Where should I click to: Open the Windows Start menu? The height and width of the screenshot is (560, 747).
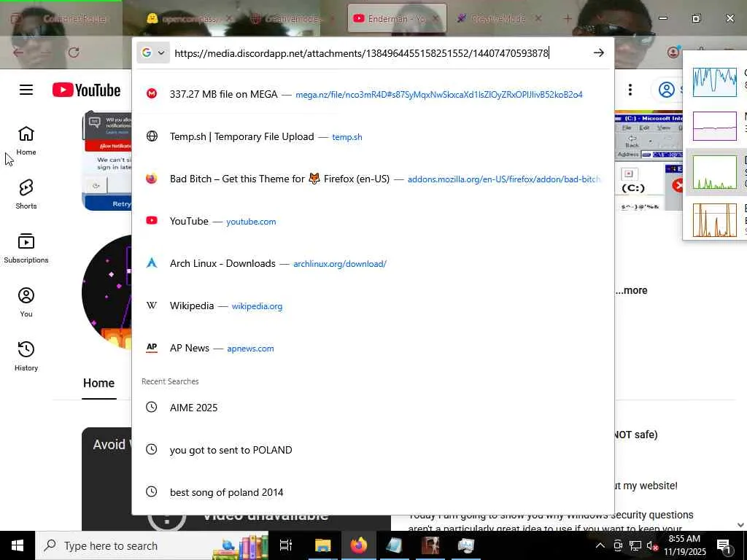coord(18,545)
